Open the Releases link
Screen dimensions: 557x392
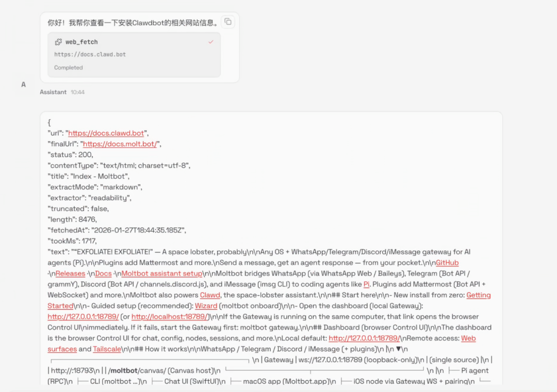click(x=70, y=274)
